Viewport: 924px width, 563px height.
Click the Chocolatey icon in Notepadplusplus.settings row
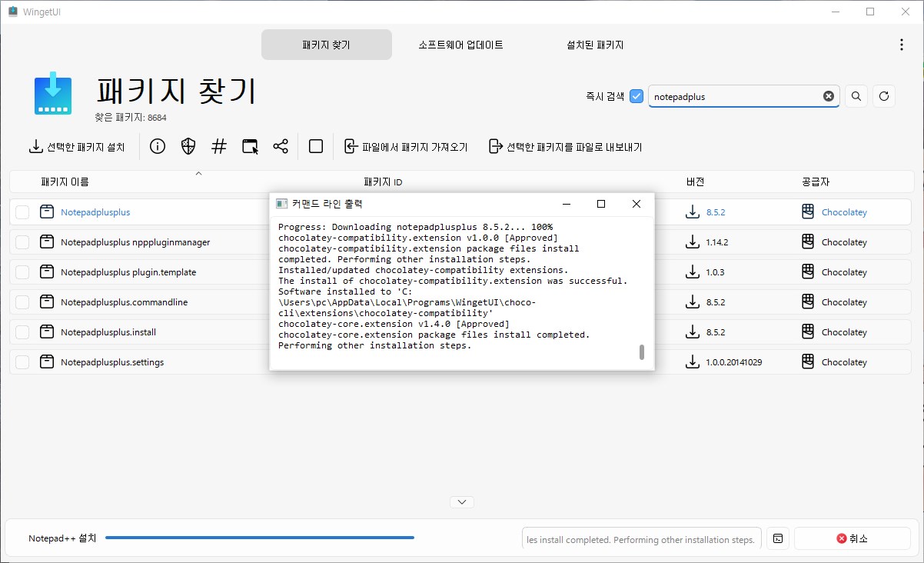pyautogui.click(x=808, y=361)
